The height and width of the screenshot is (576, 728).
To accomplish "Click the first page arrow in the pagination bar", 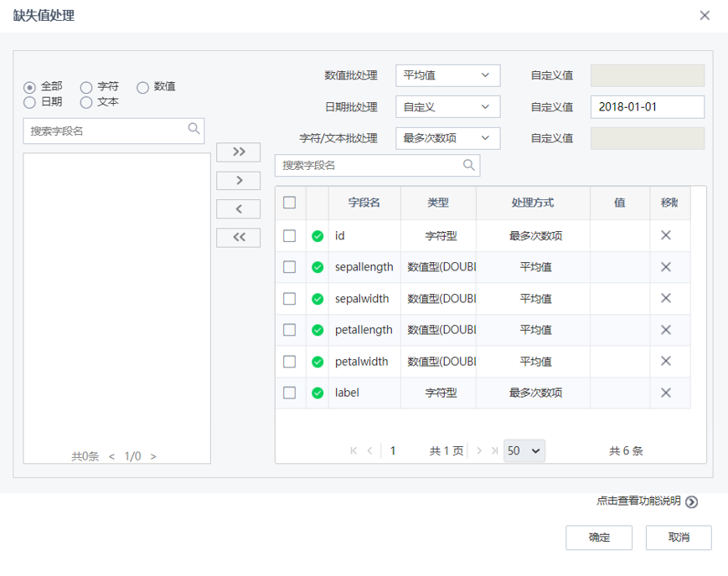I will (x=354, y=450).
